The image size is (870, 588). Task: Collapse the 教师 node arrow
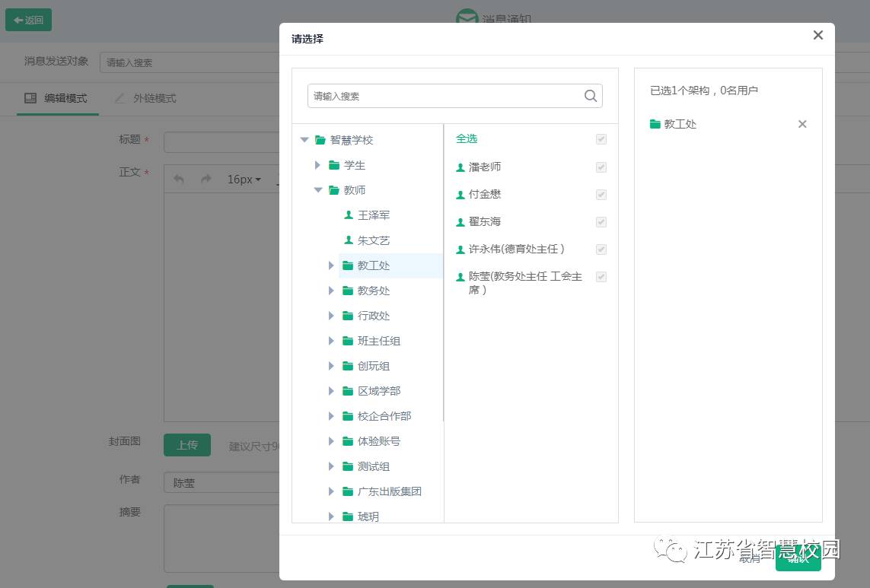tap(318, 190)
